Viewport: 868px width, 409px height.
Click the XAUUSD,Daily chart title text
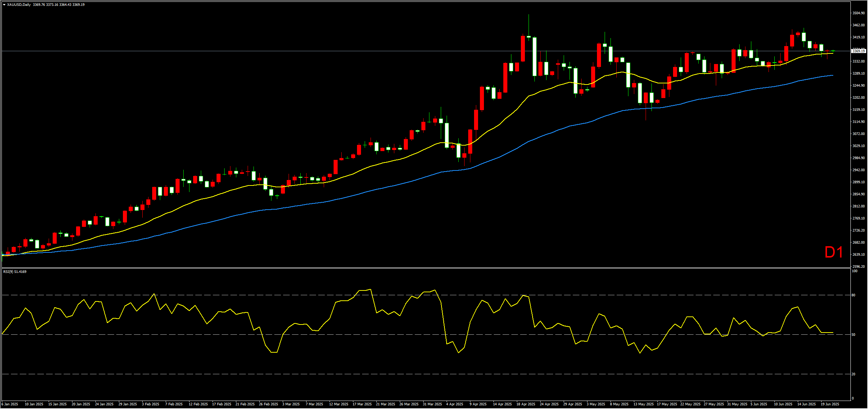19,5
